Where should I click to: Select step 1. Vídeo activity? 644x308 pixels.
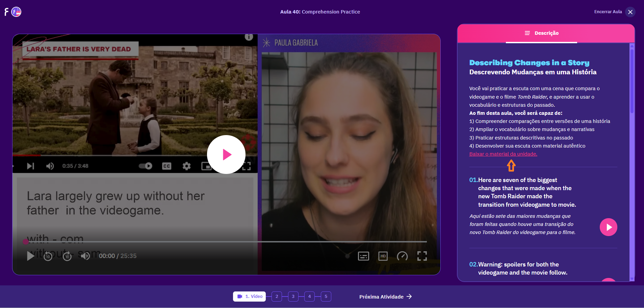(249, 297)
